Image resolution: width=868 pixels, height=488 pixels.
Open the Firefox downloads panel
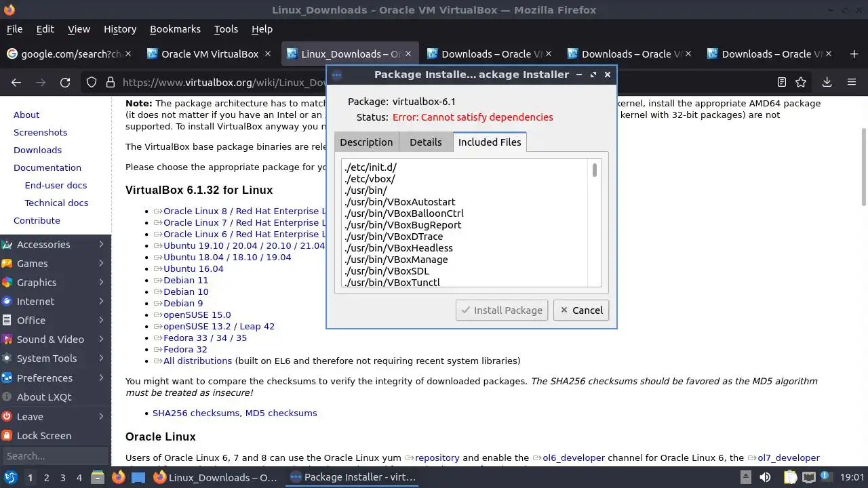click(x=827, y=82)
